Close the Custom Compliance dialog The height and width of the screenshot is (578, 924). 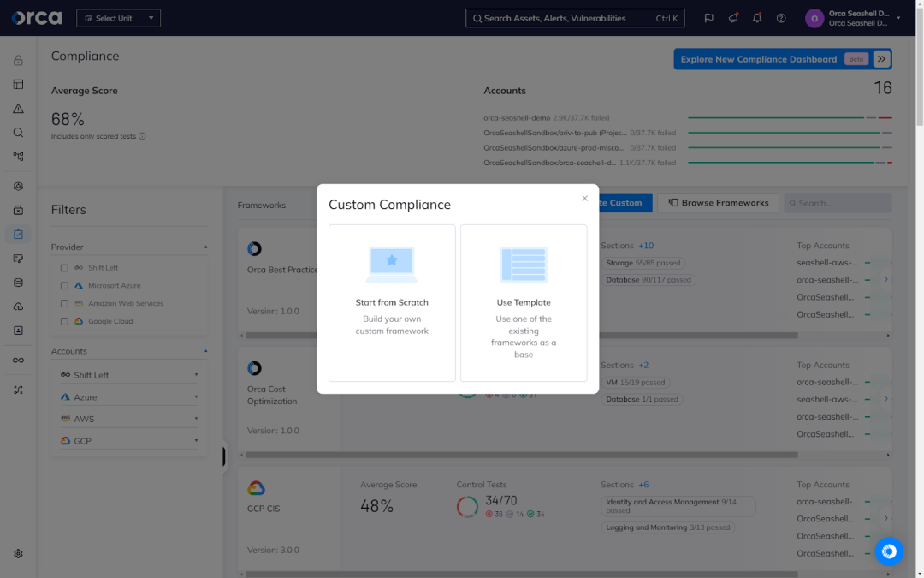pyautogui.click(x=584, y=198)
